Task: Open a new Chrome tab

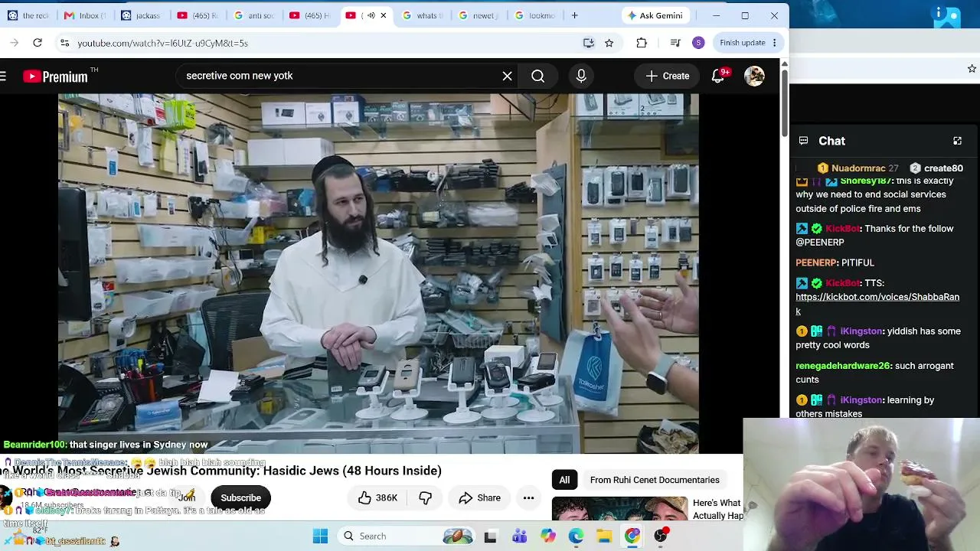Action: 574,15
